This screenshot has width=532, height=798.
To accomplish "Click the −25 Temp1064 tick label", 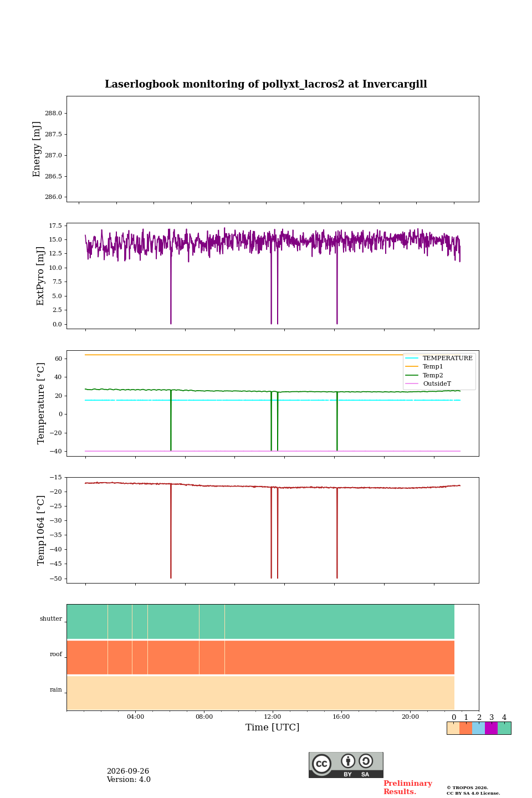I will point(55,506).
